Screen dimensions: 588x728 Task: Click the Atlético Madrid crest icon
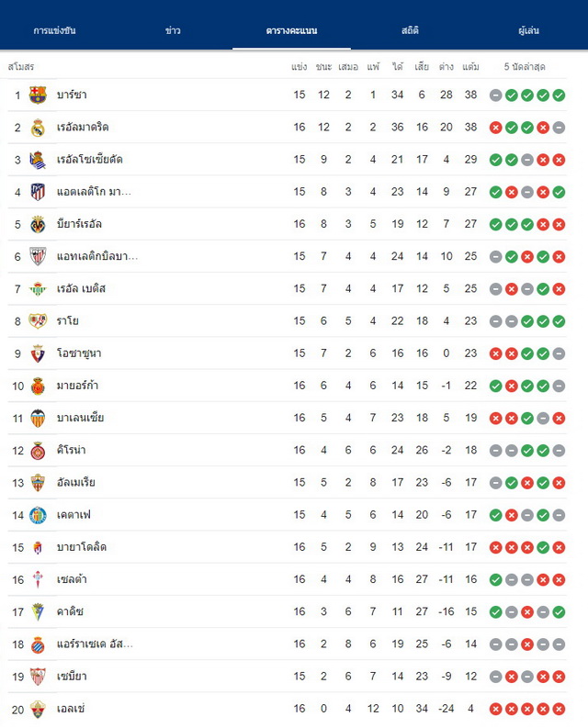38,192
